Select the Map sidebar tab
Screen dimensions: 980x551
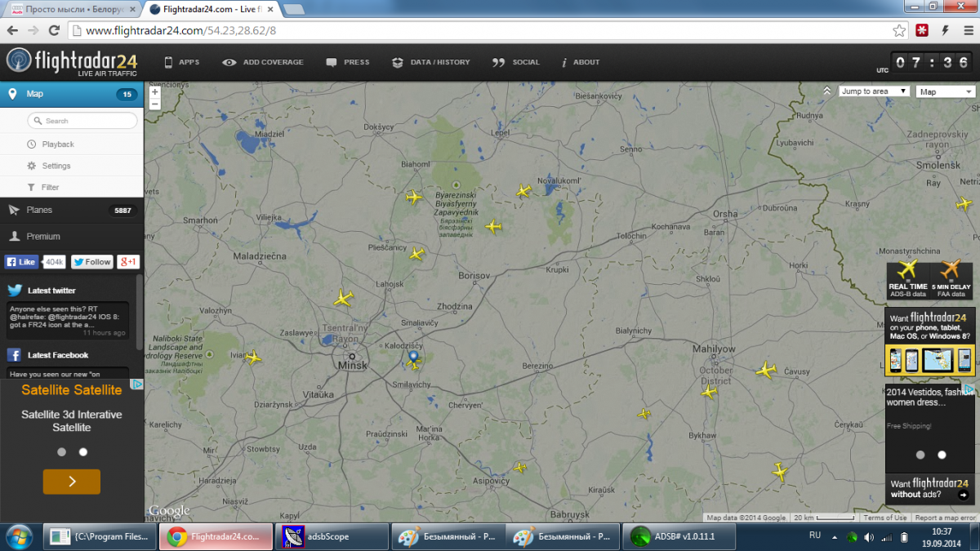tap(72, 94)
